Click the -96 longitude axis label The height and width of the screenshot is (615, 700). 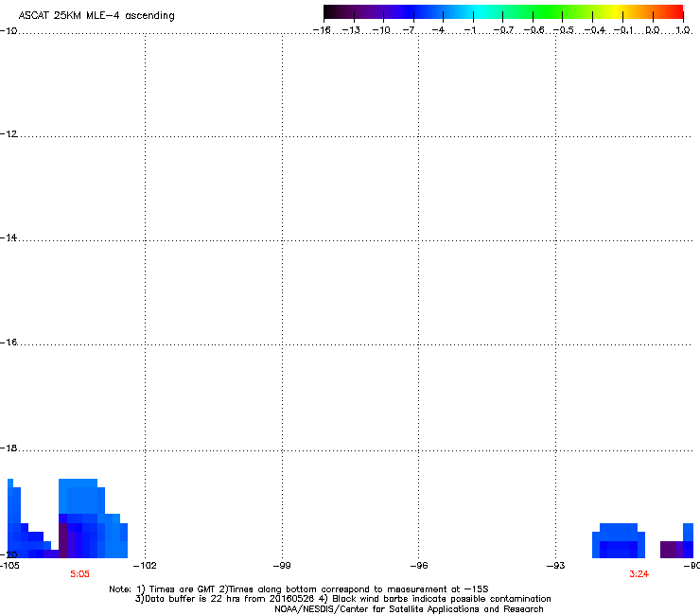tap(419, 565)
